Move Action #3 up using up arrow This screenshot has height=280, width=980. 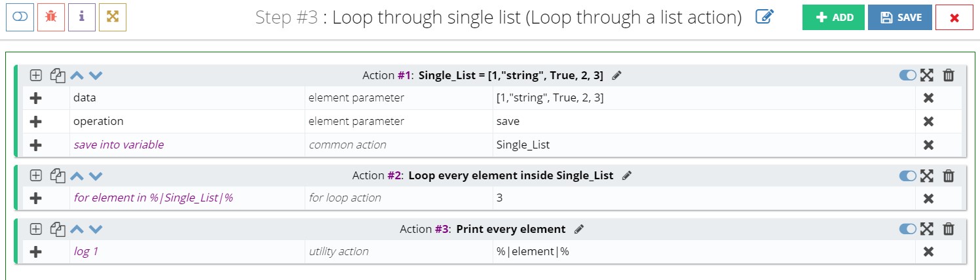click(x=77, y=229)
